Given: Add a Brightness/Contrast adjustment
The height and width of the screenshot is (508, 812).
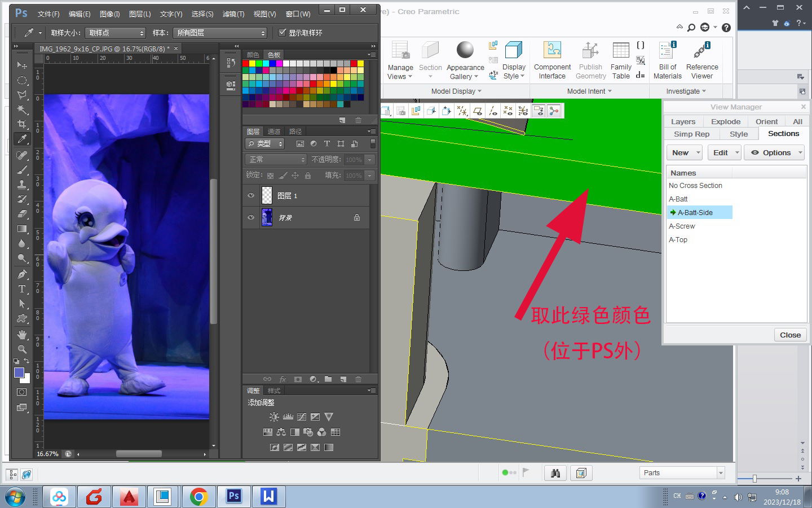Looking at the screenshot, I should click(274, 417).
